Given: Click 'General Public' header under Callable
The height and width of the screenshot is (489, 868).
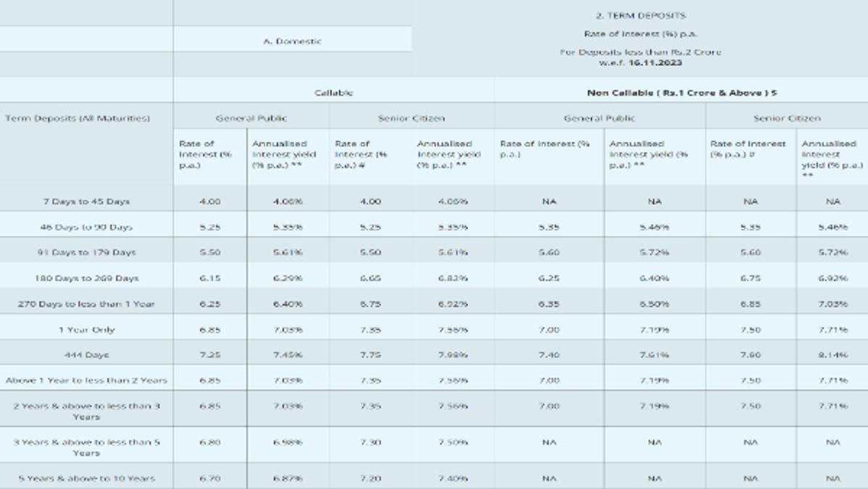Looking at the screenshot, I should (251, 118).
